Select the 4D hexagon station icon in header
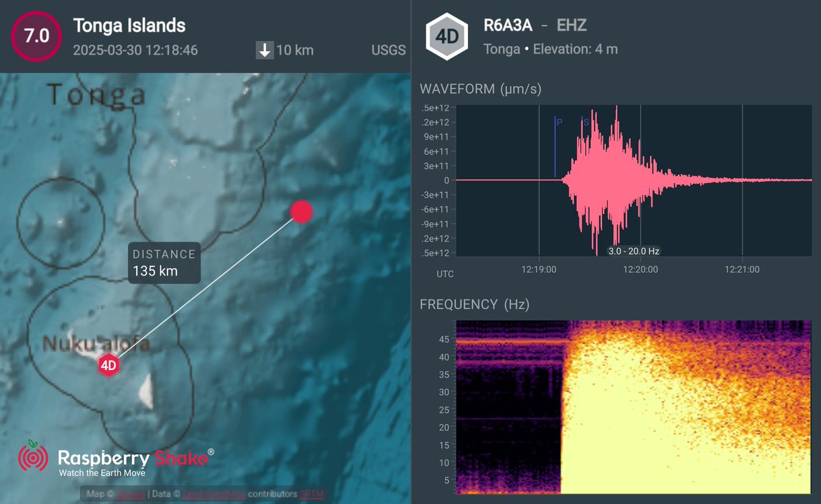This screenshot has height=504, width=821. (x=447, y=38)
